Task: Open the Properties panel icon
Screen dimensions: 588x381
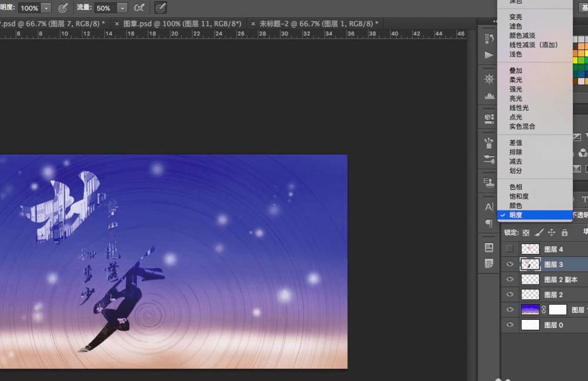Action: click(x=489, y=248)
